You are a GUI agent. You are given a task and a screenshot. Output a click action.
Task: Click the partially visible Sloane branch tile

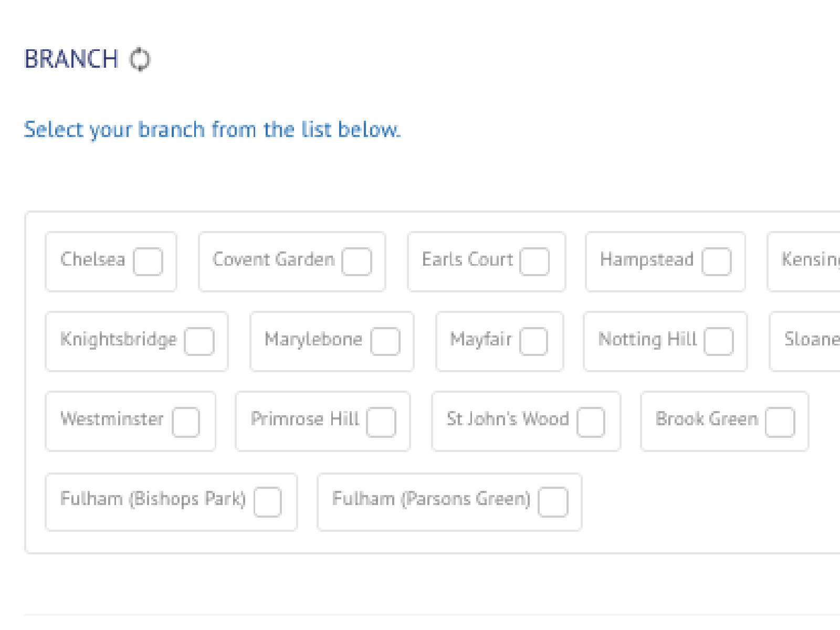point(805,341)
